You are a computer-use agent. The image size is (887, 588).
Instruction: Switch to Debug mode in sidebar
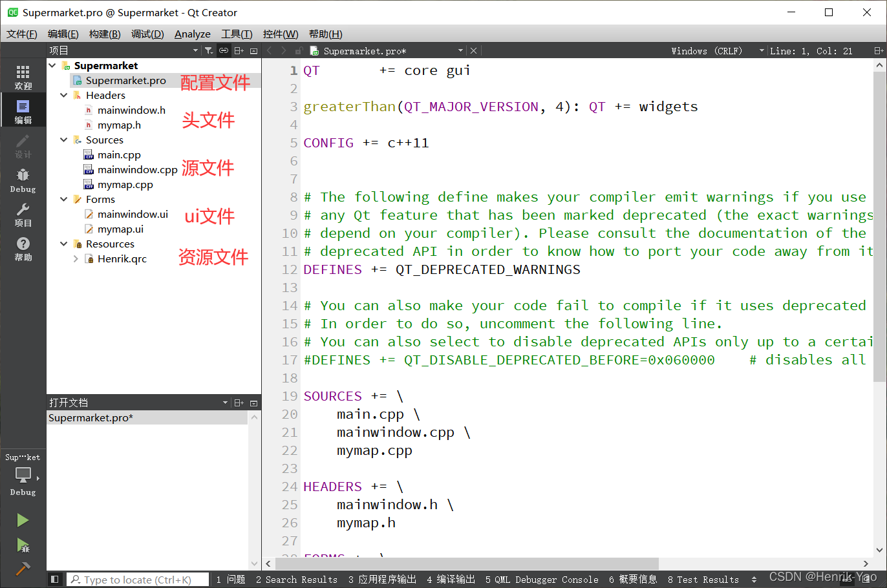(x=23, y=180)
